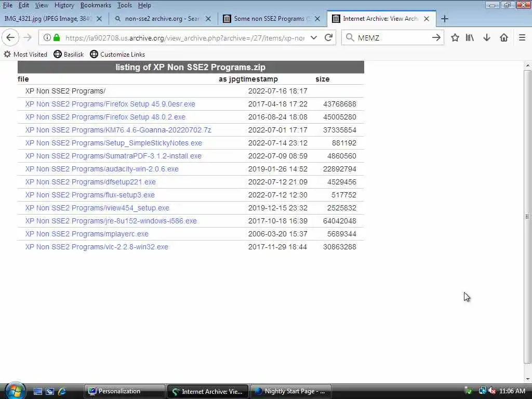The width and height of the screenshot is (532, 399).
Task: Open the Bookmarks menu
Action: point(96,5)
